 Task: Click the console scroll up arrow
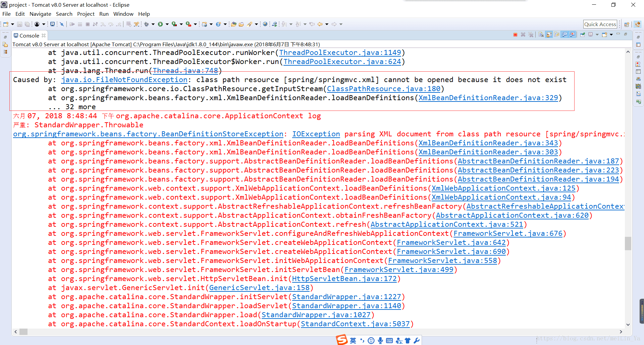[628, 52]
